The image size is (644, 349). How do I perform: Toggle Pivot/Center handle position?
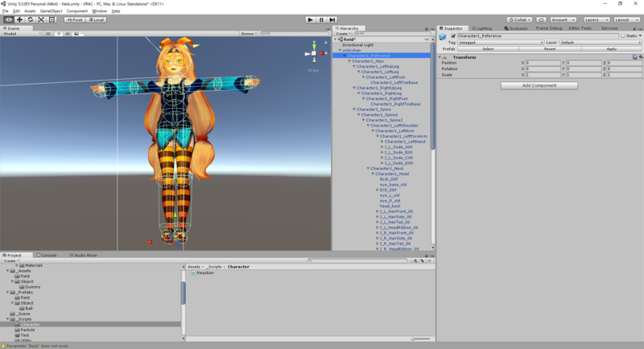pyautogui.click(x=74, y=19)
